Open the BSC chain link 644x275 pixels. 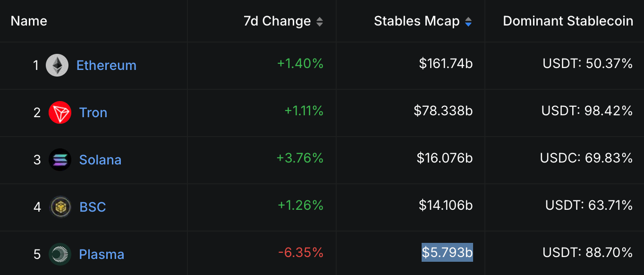(x=93, y=207)
